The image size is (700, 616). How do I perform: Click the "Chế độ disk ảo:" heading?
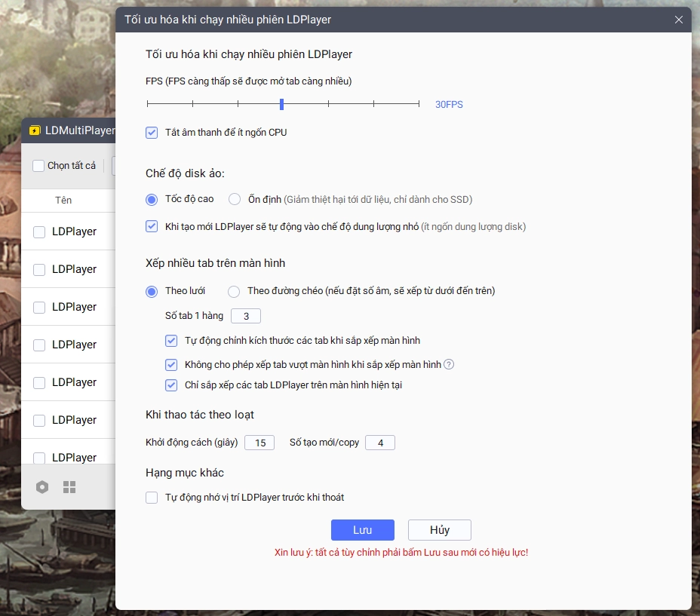pos(185,173)
